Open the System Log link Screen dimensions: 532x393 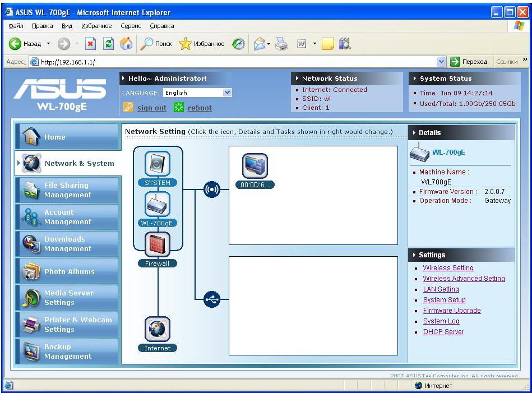(x=441, y=321)
